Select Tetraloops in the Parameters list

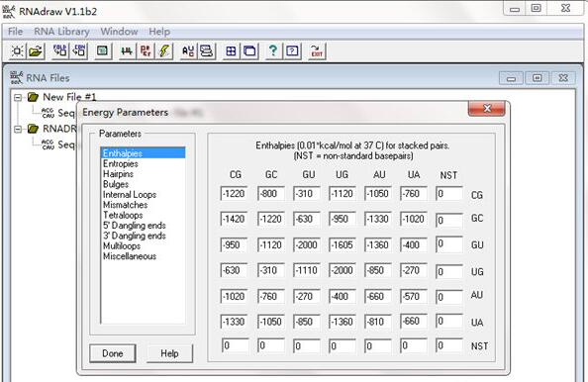(x=123, y=215)
